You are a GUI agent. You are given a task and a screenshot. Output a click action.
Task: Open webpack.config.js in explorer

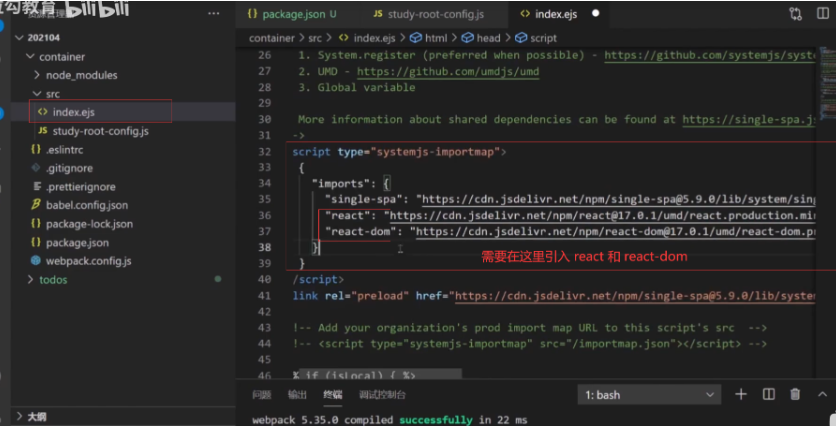tap(89, 261)
